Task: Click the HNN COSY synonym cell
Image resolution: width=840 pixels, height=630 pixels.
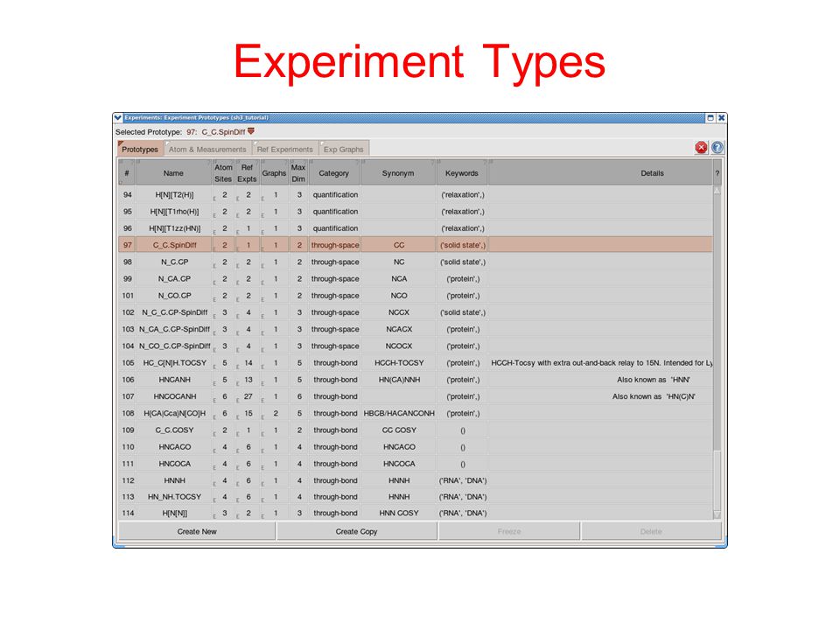Action: [x=399, y=514]
